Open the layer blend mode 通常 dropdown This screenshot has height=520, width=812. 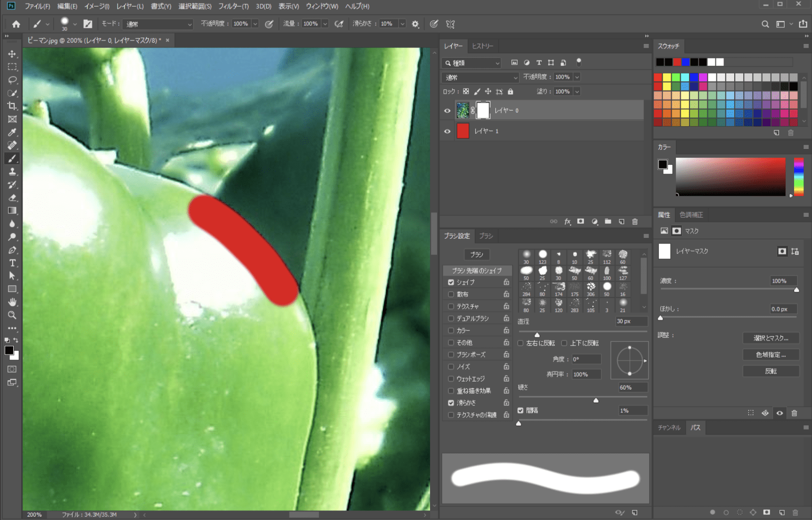pyautogui.click(x=480, y=77)
